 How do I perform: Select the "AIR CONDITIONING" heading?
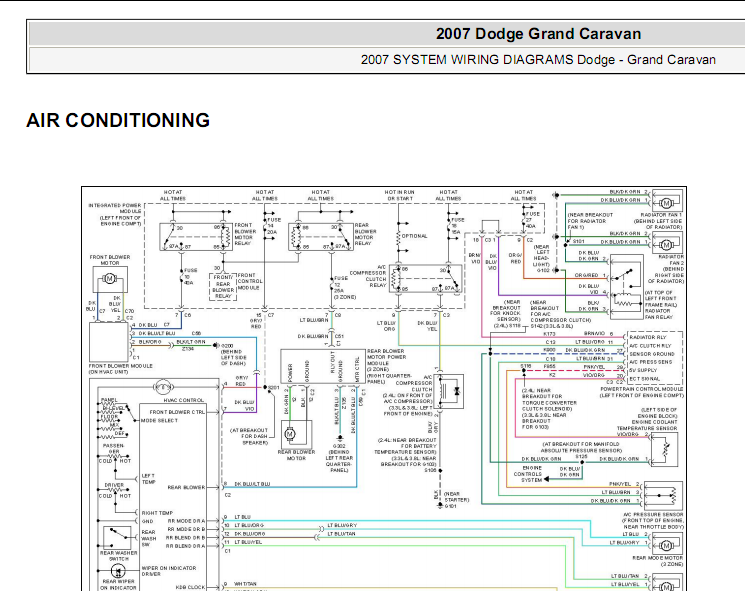(x=118, y=120)
